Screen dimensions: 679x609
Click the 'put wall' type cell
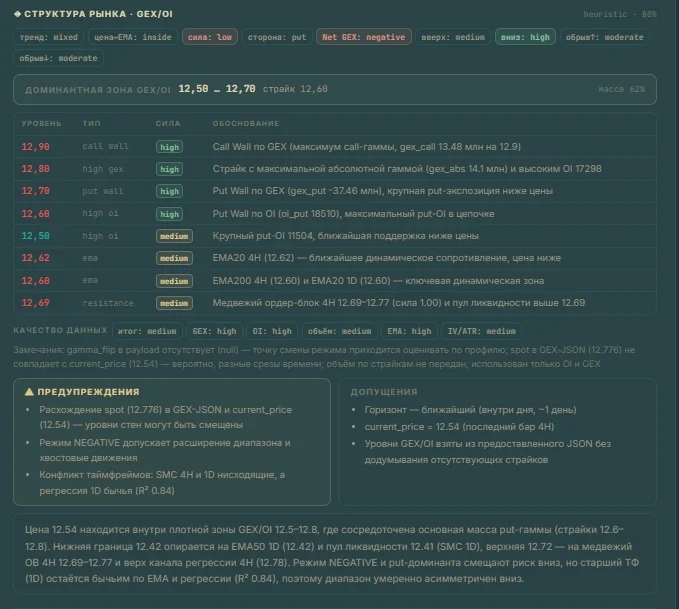103,191
